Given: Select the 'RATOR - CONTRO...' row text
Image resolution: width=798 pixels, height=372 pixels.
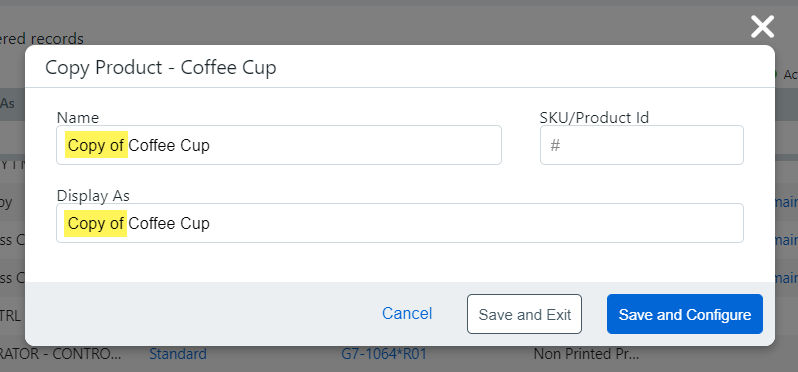Looking at the screenshot, I should tap(61, 354).
